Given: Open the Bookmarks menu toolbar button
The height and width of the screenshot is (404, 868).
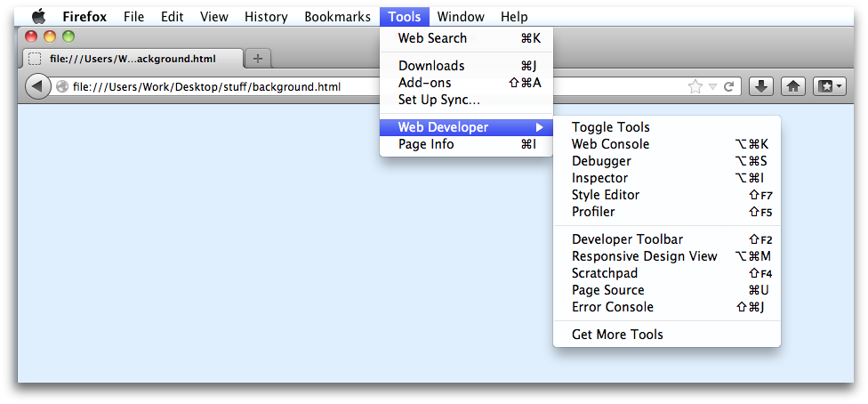Looking at the screenshot, I should tap(829, 86).
